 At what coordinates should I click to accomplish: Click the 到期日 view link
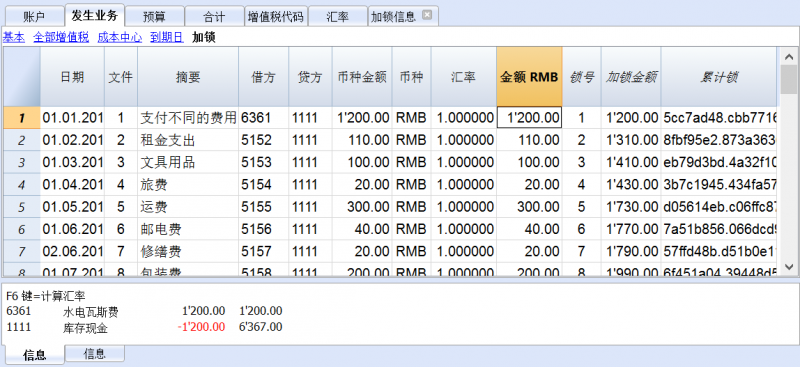pos(167,37)
